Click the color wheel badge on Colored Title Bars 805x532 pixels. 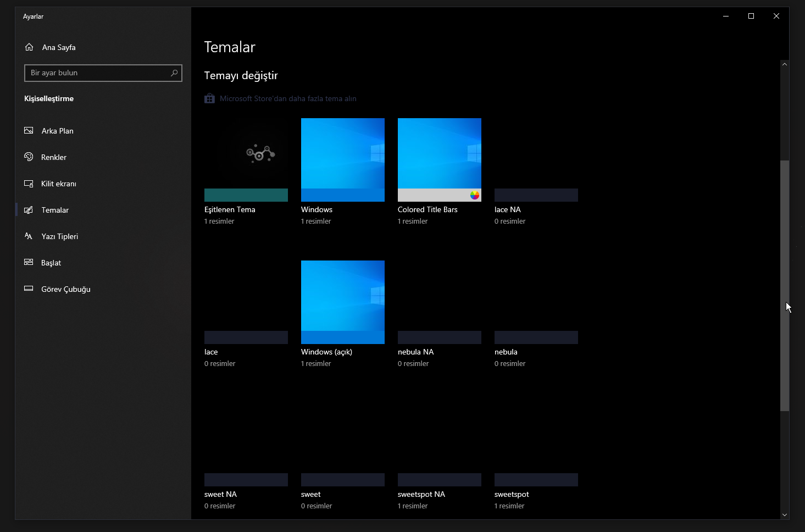coord(475,195)
